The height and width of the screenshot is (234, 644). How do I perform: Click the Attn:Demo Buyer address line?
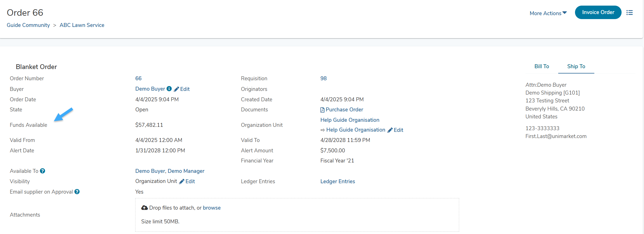(546, 85)
